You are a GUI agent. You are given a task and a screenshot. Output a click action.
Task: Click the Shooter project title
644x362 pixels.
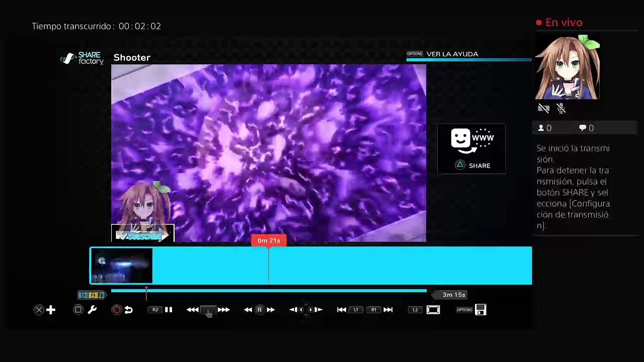[x=132, y=57]
